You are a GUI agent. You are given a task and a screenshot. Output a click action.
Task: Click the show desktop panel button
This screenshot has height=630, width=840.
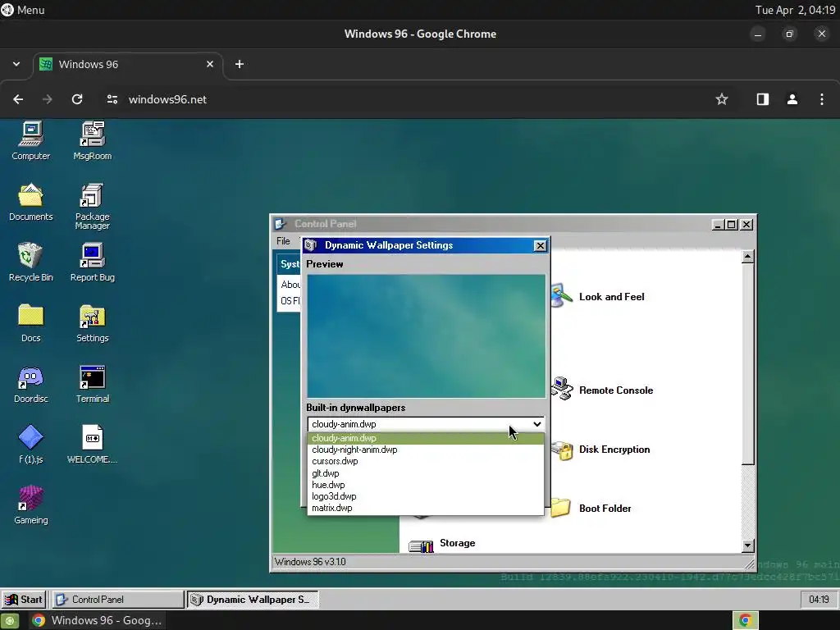coord(10,620)
